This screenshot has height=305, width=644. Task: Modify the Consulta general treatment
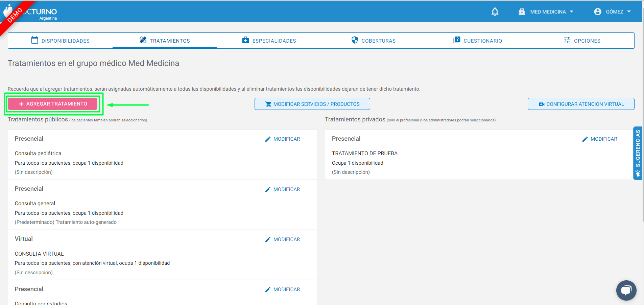pyautogui.click(x=283, y=189)
